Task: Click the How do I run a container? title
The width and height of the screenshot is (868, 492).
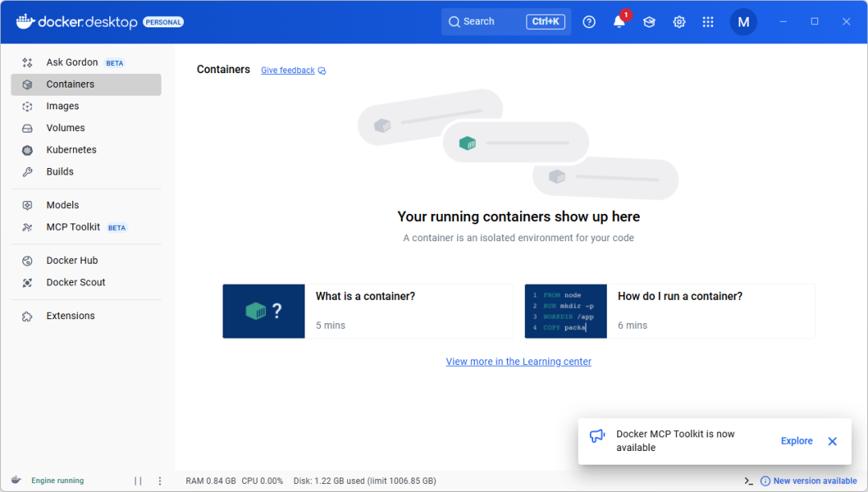Action: tap(680, 296)
